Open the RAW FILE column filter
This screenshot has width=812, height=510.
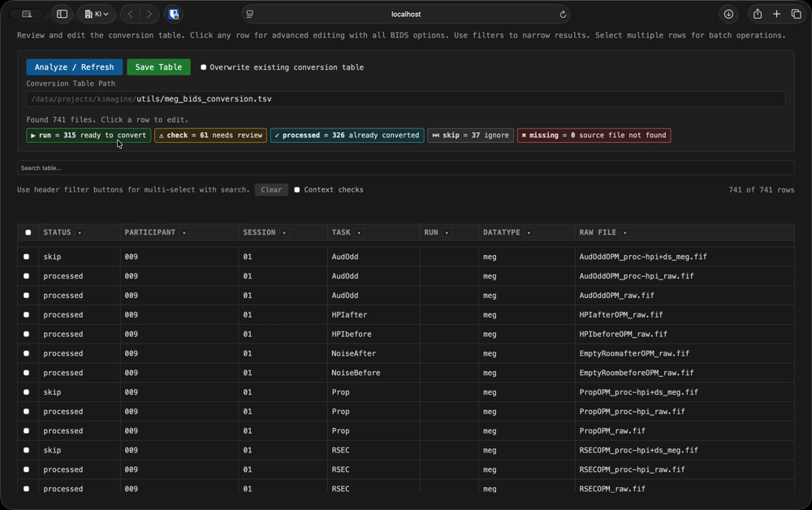tap(625, 232)
